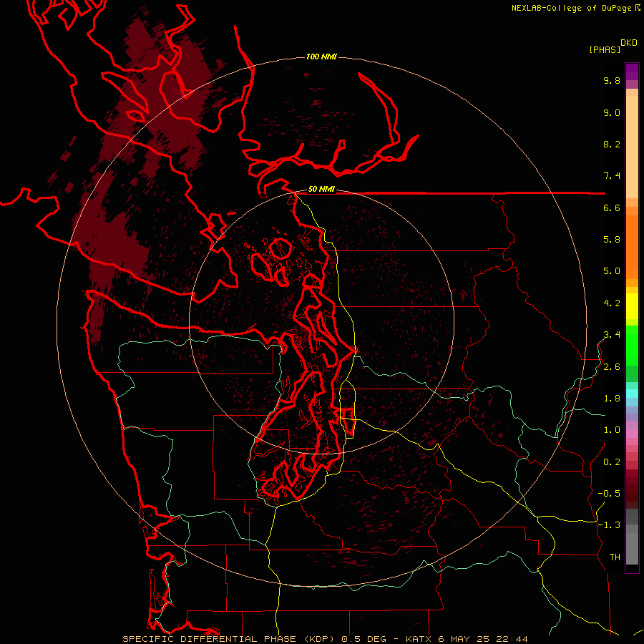644x644 pixels.
Task: Click the -1.3 value on the color scale
Action: (x=609, y=525)
